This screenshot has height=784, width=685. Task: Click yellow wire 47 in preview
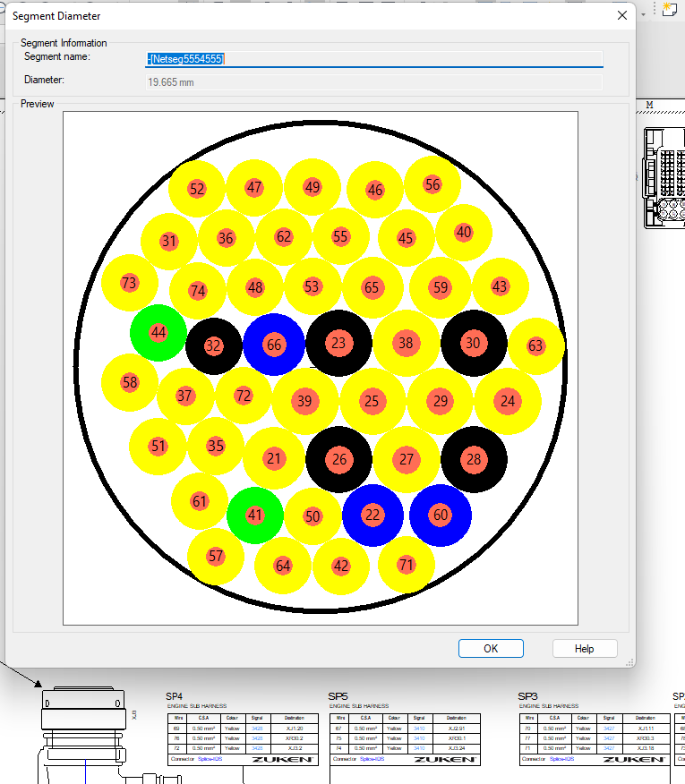tap(254, 188)
